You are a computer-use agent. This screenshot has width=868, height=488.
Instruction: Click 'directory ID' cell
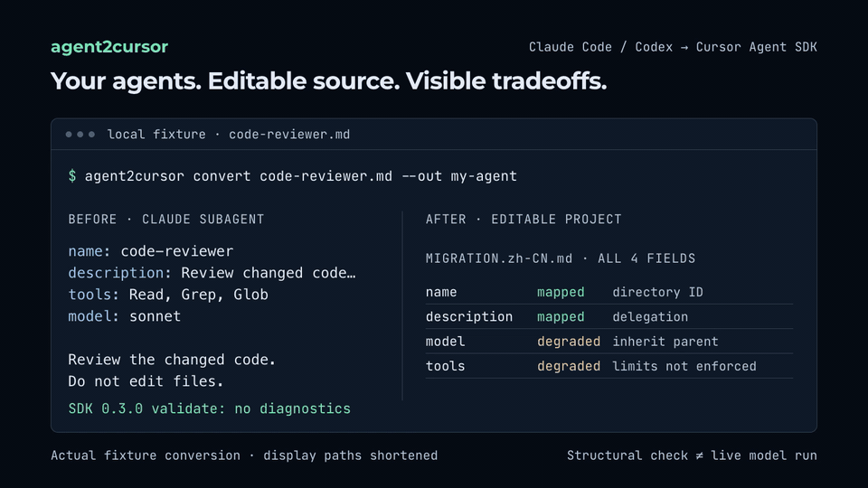(657, 292)
